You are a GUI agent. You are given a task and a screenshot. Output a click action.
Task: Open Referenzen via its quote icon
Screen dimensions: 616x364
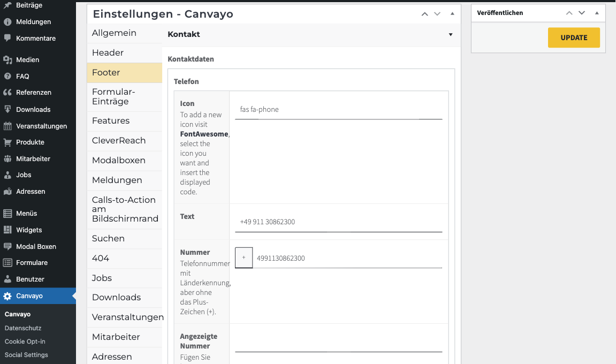coord(7,93)
